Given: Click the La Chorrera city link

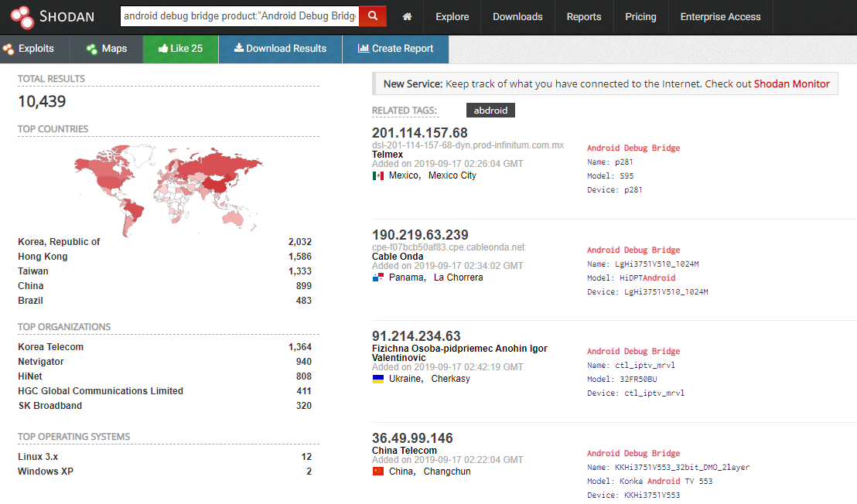Looking at the screenshot, I should tap(459, 278).
